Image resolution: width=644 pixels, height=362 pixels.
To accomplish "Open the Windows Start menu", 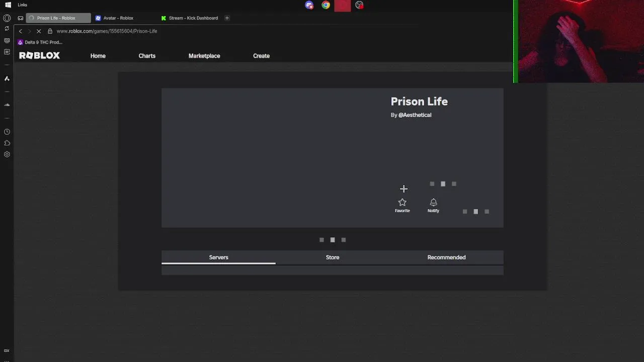I will [8, 5].
